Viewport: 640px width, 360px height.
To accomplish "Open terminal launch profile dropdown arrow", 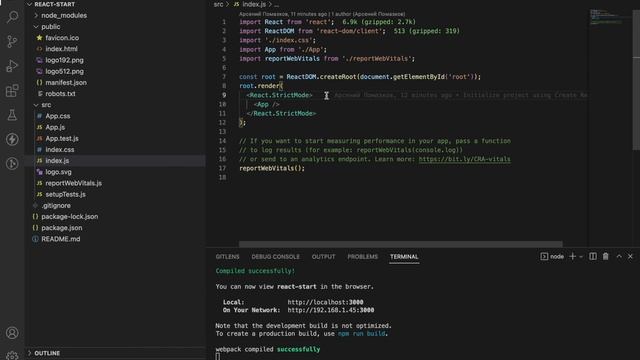I will pyautogui.click(x=581, y=257).
